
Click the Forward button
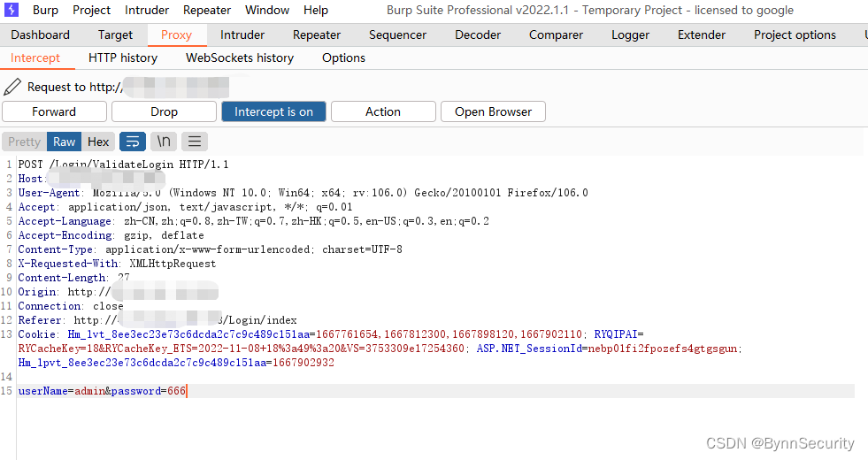(x=54, y=111)
